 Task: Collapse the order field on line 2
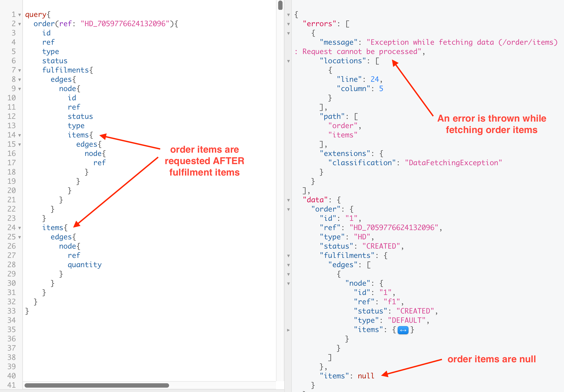[x=20, y=24]
